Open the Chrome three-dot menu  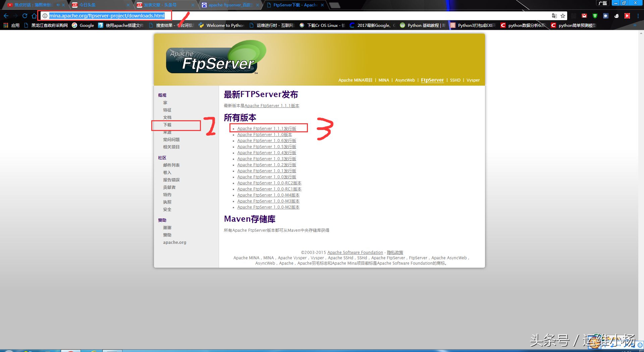point(638,16)
